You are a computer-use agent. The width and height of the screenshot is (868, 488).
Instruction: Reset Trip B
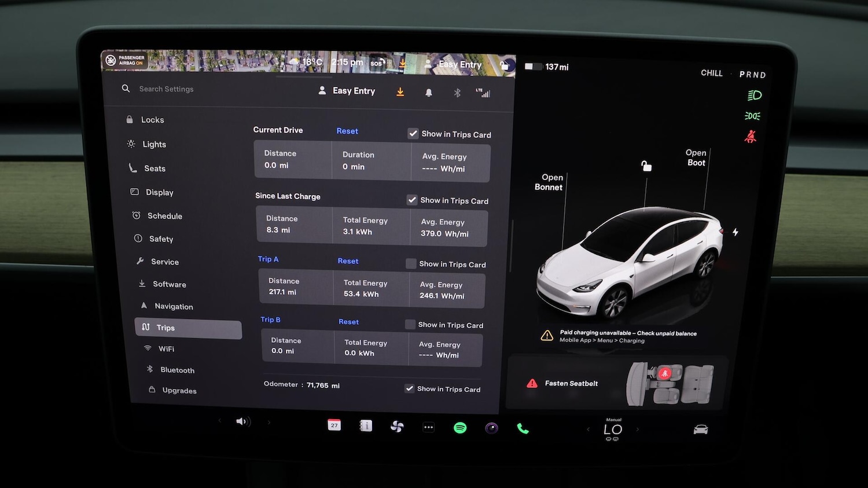pos(348,322)
